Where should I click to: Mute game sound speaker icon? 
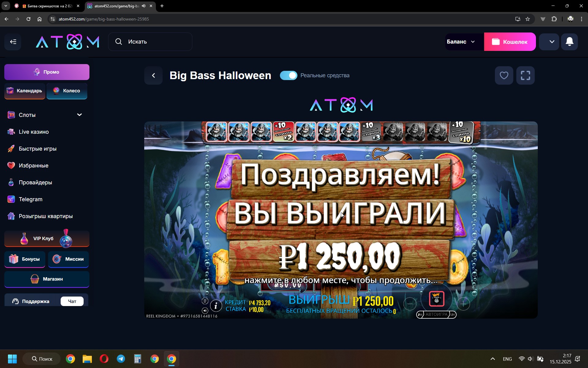(205, 311)
